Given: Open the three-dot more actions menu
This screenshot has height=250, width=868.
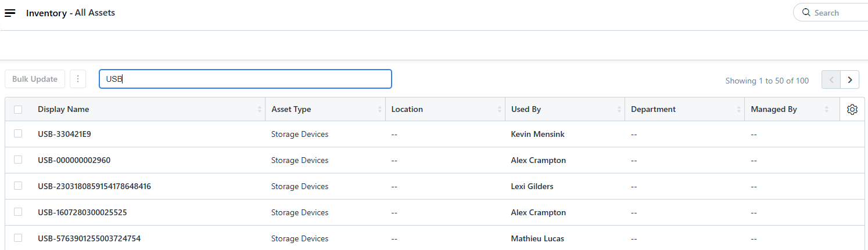Looking at the screenshot, I should coord(78,79).
